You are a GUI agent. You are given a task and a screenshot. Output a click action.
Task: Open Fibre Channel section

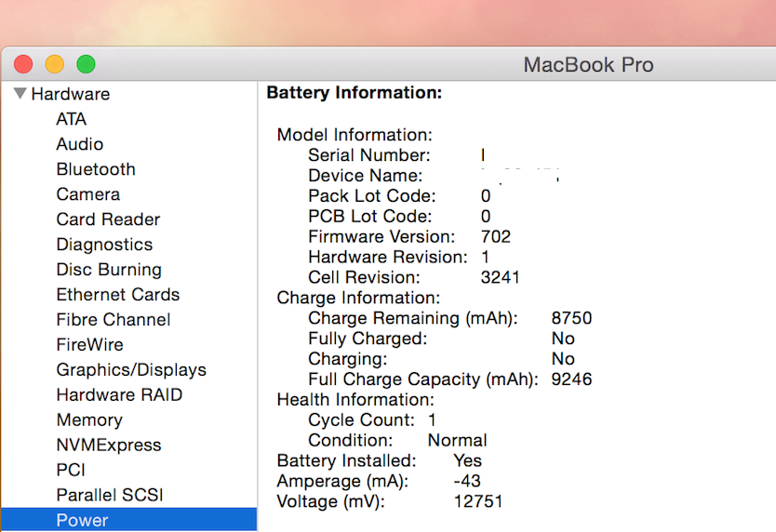coord(114,320)
